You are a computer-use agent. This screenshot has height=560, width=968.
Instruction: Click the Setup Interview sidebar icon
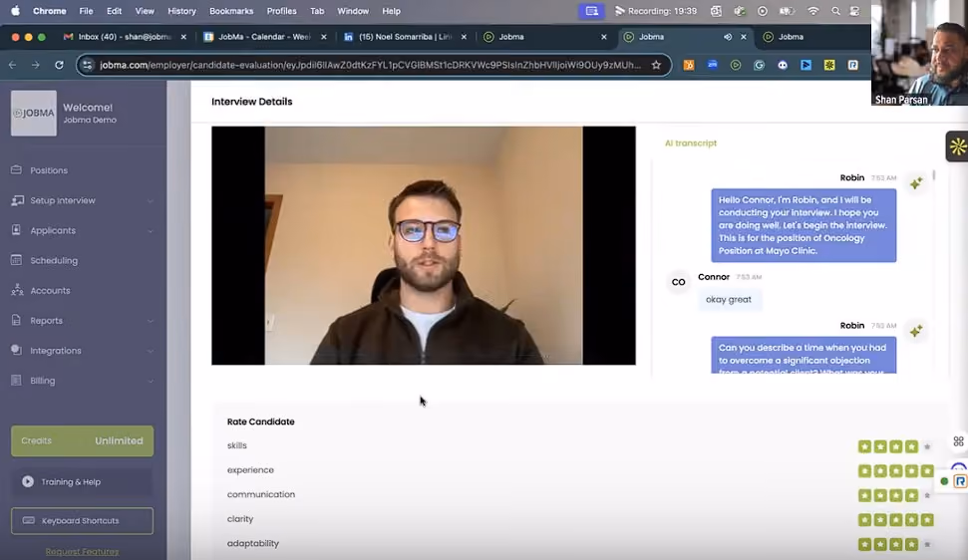pos(17,200)
